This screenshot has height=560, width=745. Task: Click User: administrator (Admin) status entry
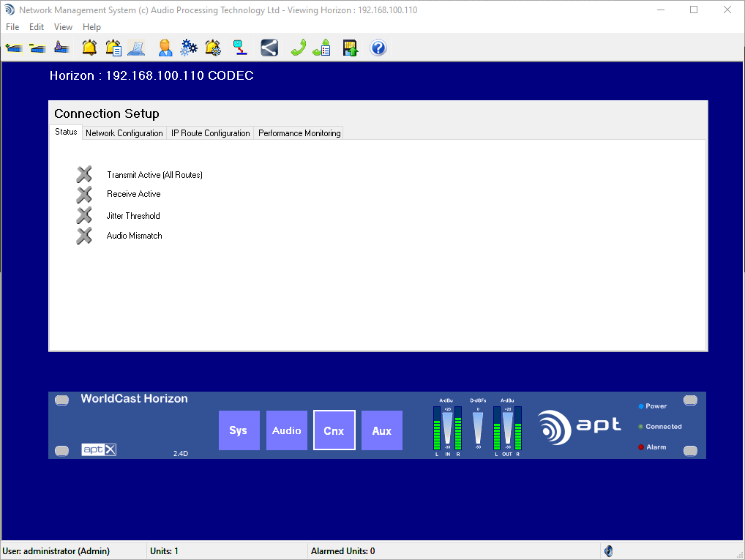pos(56,551)
